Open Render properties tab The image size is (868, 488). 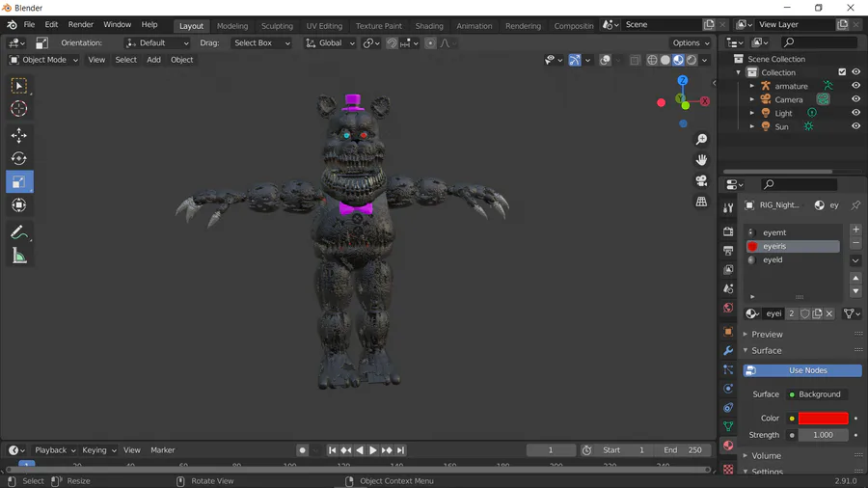(x=728, y=231)
